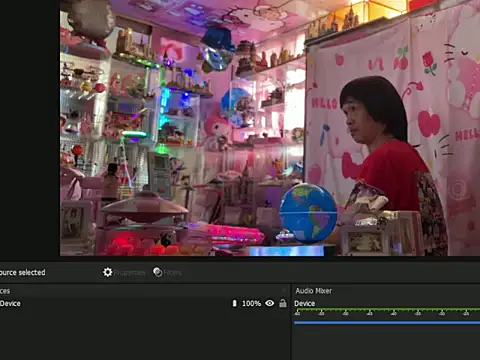This screenshot has height=360, width=480.
Task: Open the source Filters button
Action: 167,272
